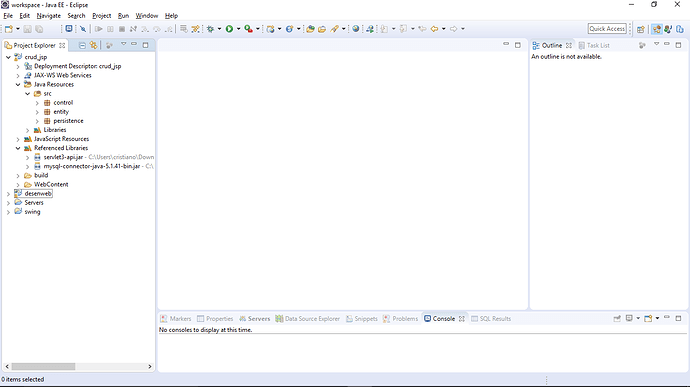Screen dimensions: 690x387
Task: Toggle Link with Editor in Project Explorer
Action: click(94, 45)
